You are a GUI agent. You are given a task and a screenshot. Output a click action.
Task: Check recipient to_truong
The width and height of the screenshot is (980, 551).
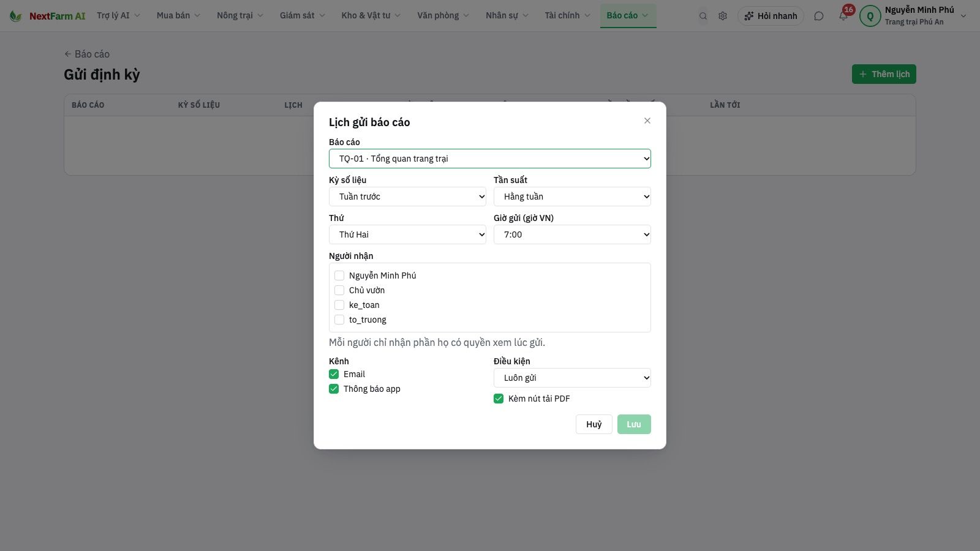point(339,320)
